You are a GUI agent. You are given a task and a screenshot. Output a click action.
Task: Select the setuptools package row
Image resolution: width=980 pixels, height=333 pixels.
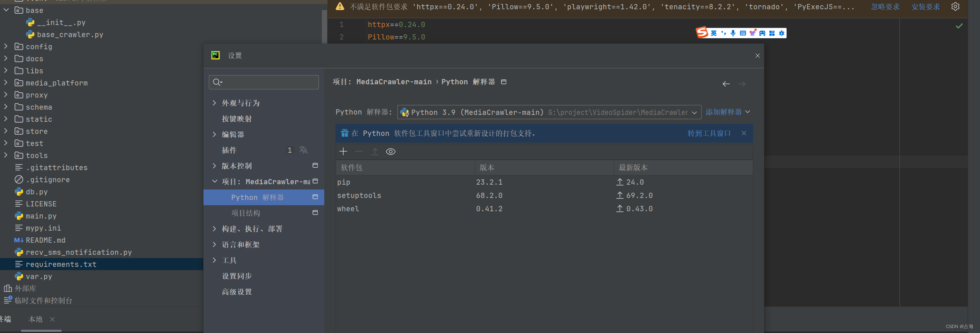click(x=544, y=195)
